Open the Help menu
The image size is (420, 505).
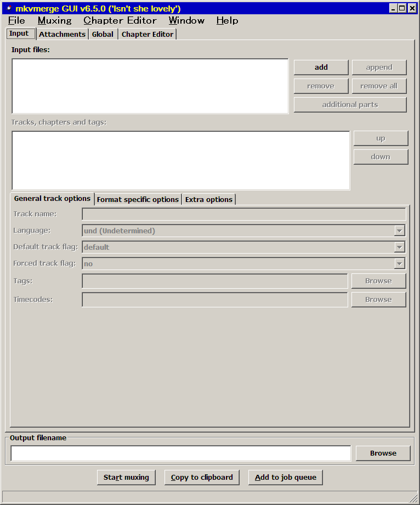pyautogui.click(x=227, y=21)
